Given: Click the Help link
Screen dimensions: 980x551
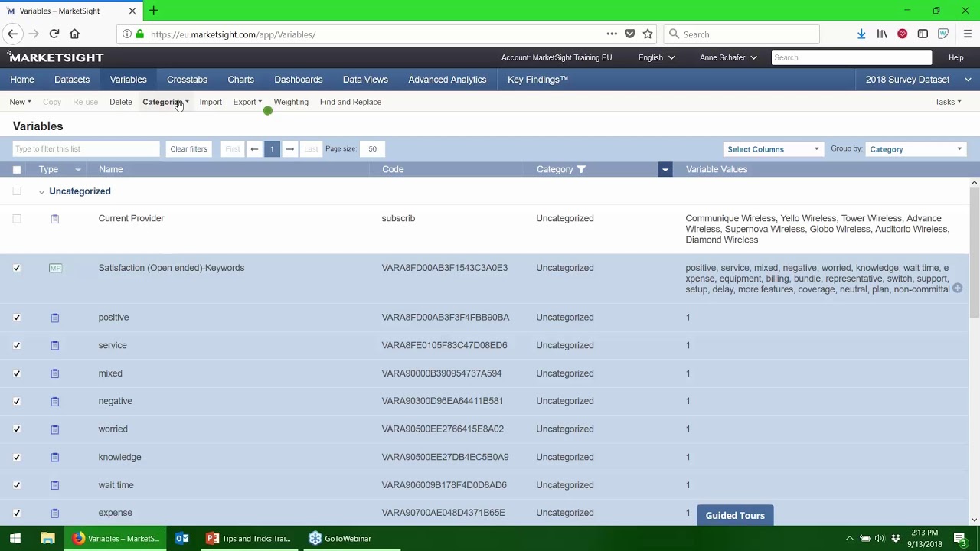Looking at the screenshot, I should (x=955, y=57).
